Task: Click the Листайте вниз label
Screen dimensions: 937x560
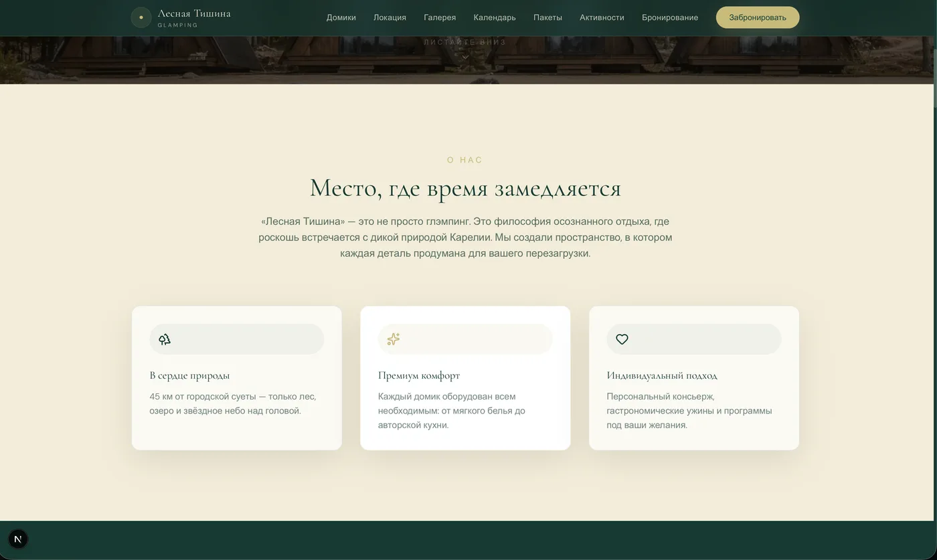Action: (x=465, y=42)
